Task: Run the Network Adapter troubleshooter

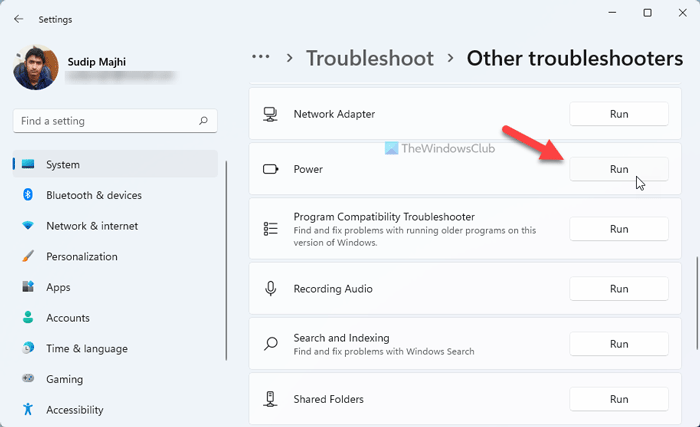Action: pos(618,114)
